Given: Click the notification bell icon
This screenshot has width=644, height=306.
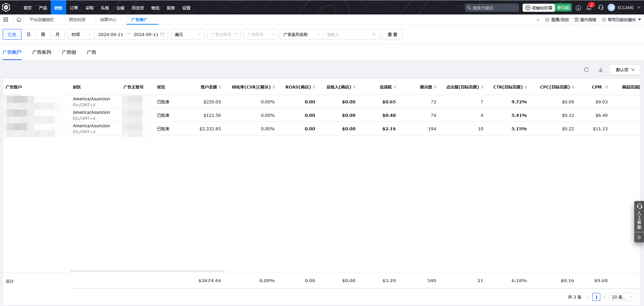Looking at the screenshot, I should (x=589, y=8).
